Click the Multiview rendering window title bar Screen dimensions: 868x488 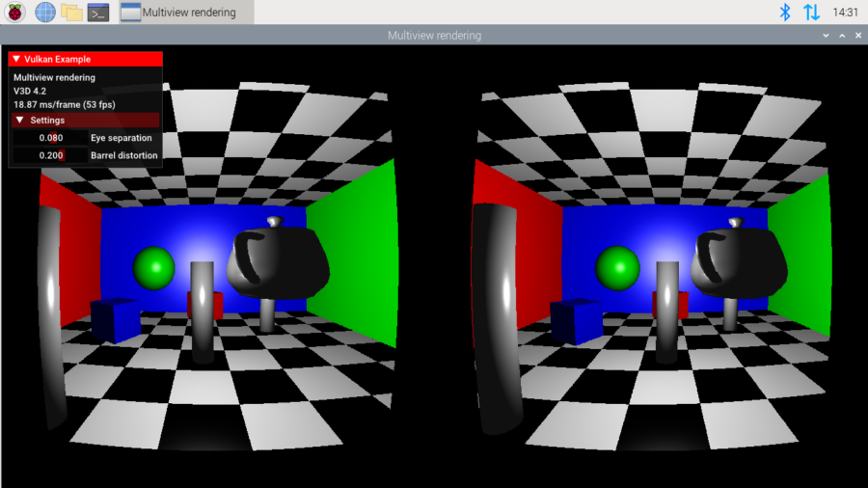pyautogui.click(x=434, y=36)
